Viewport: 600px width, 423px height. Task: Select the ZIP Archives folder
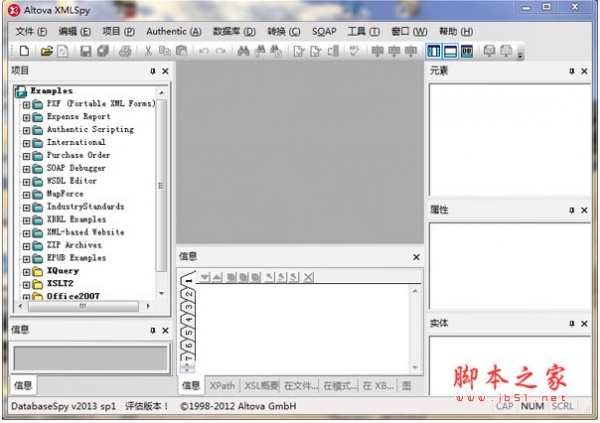[x=74, y=245]
